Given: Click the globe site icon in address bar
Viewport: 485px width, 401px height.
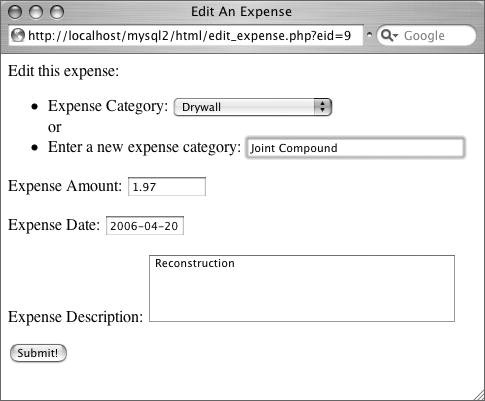Looking at the screenshot, I should (18, 35).
